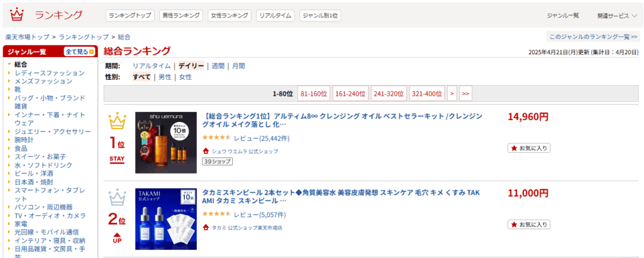Open the 男性ランキング tab
The width and height of the screenshot is (644, 258).
point(181,16)
